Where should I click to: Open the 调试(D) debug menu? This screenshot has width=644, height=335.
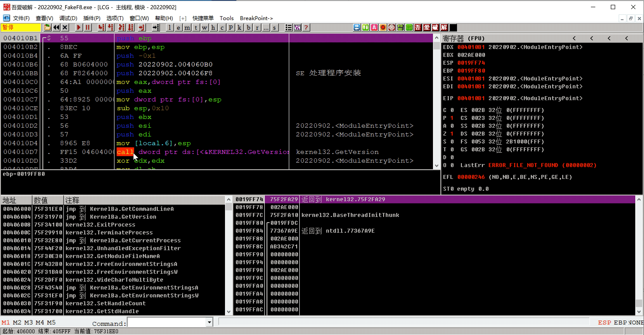click(x=68, y=18)
